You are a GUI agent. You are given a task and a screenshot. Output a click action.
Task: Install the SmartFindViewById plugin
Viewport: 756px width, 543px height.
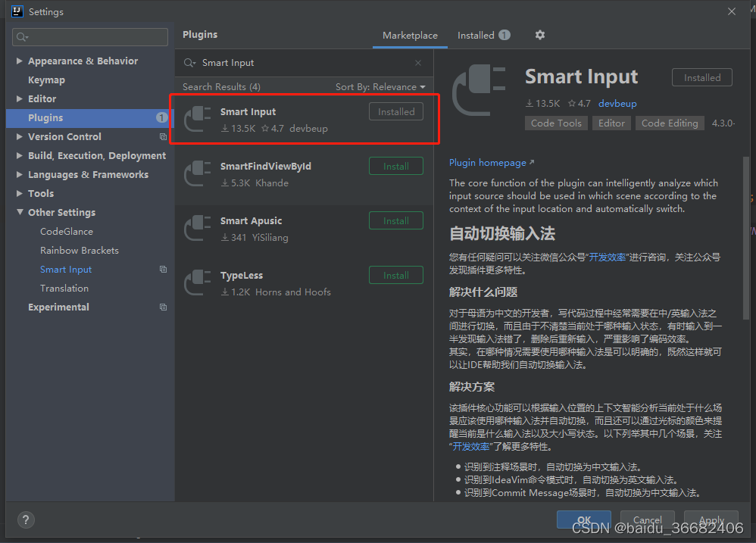(x=395, y=166)
